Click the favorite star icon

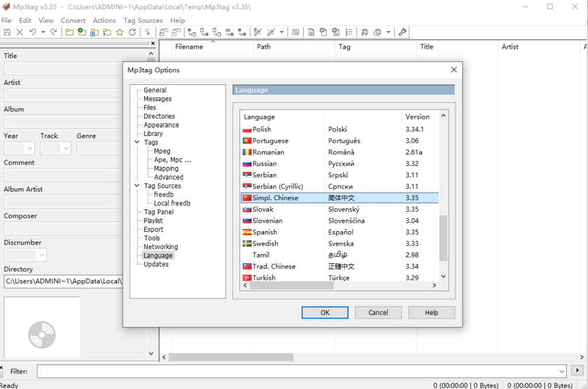coord(119,32)
